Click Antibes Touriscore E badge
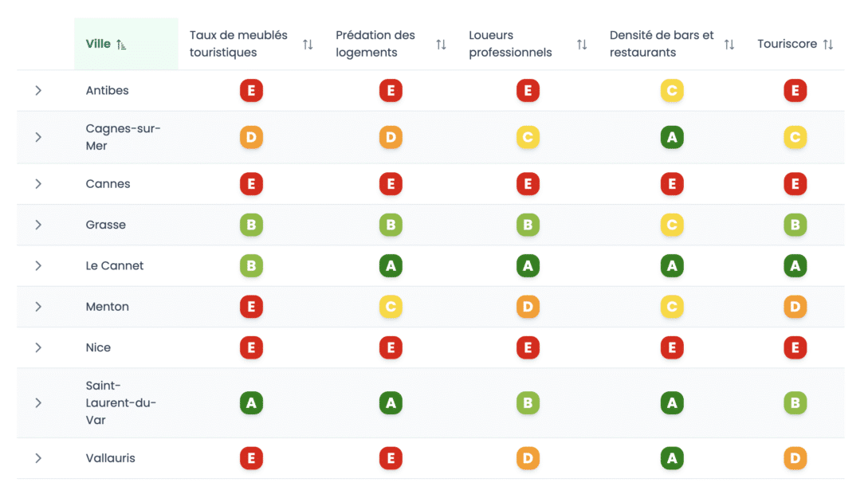 click(795, 91)
